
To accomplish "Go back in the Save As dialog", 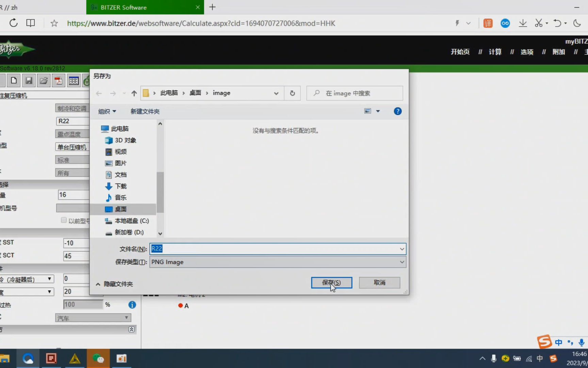I will (x=99, y=93).
